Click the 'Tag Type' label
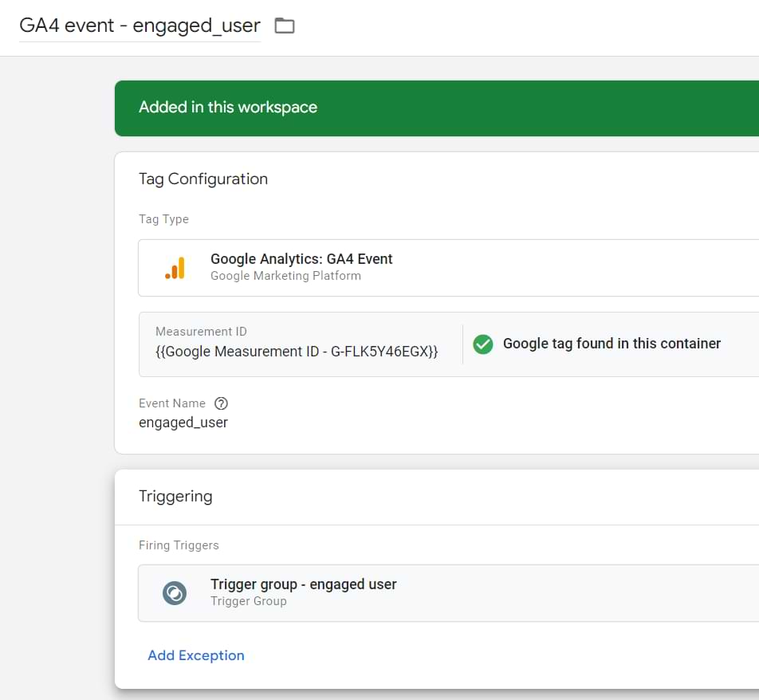 pyautogui.click(x=163, y=219)
